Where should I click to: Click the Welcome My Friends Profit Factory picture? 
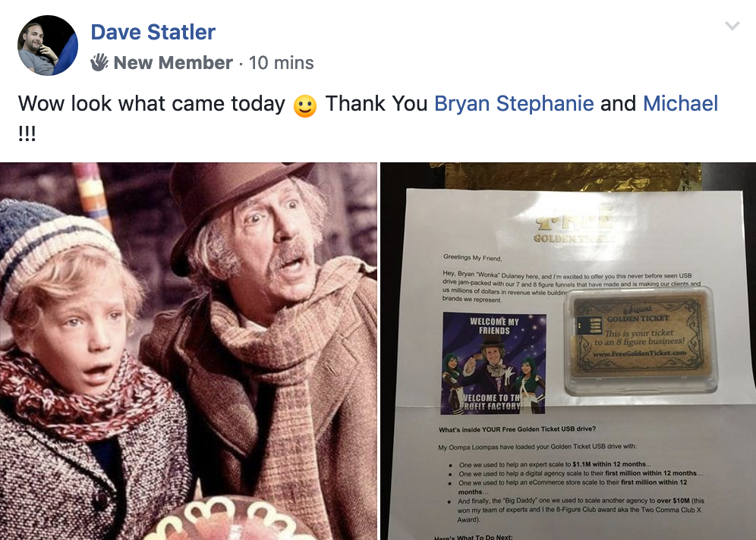pyautogui.click(x=494, y=363)
